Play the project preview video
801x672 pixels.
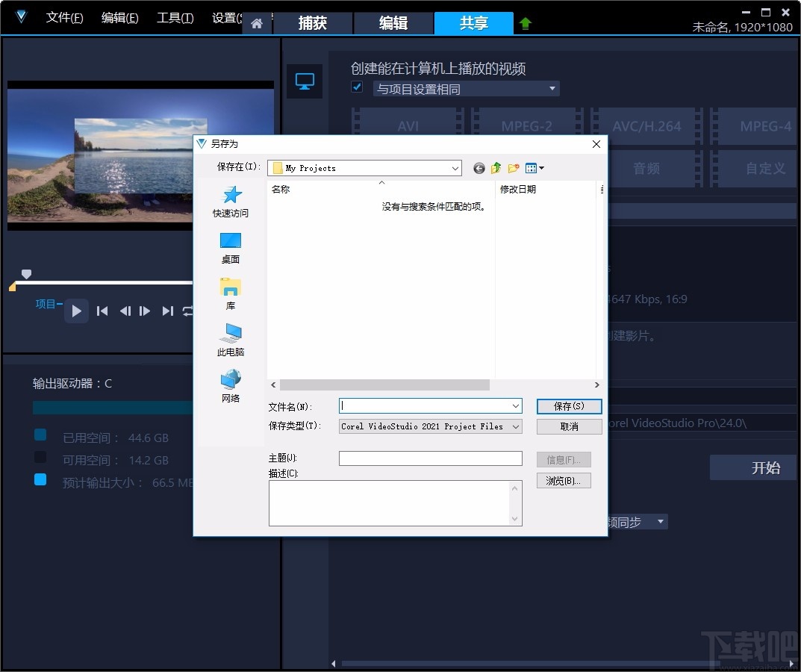76,311
